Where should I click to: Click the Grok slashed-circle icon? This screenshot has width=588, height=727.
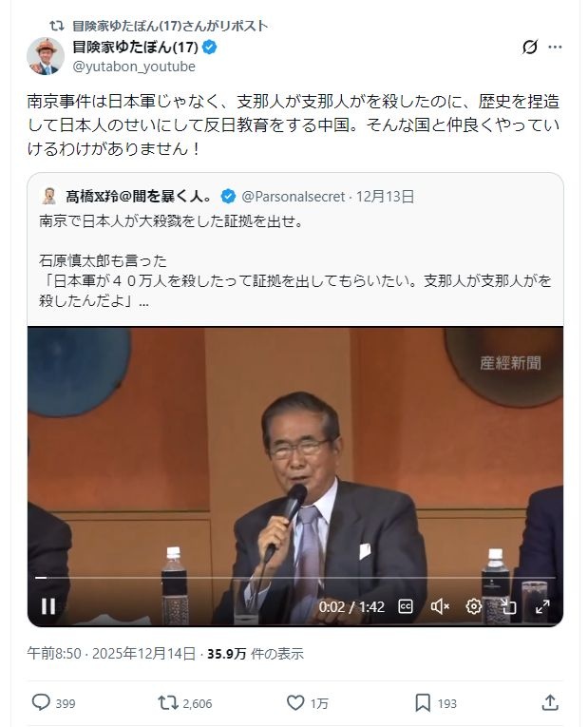click(x=530, y=47)
